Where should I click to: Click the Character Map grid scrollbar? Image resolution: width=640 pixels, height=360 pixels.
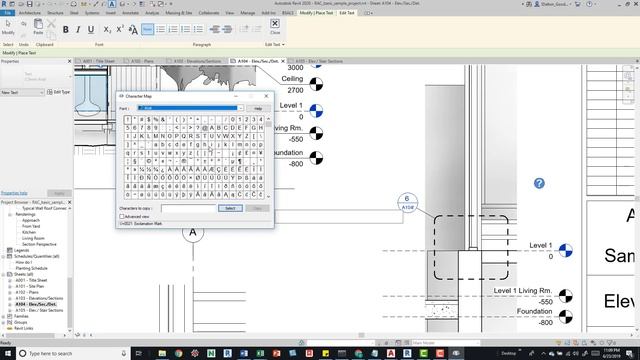click(x=269, y=157)
